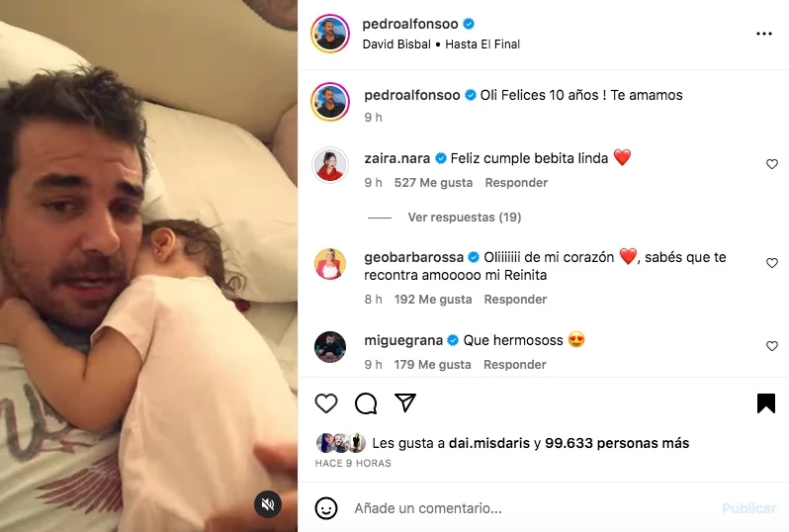Open pedroalfonsoo story ring in header

pos(330,34)
